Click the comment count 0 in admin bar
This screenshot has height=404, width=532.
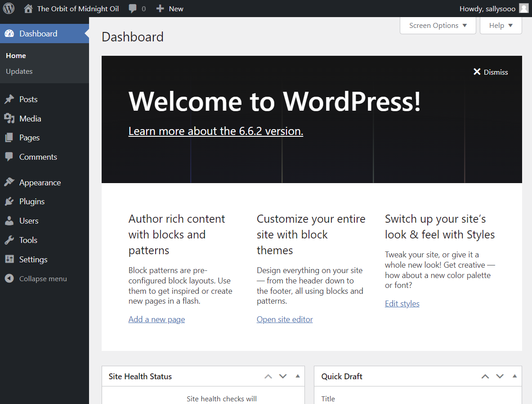tap(144, 9)
